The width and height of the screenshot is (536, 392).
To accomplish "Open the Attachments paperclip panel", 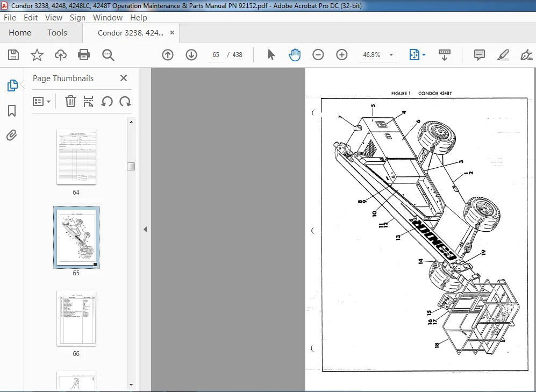I will pyautogui.click(x=12, y=136).
